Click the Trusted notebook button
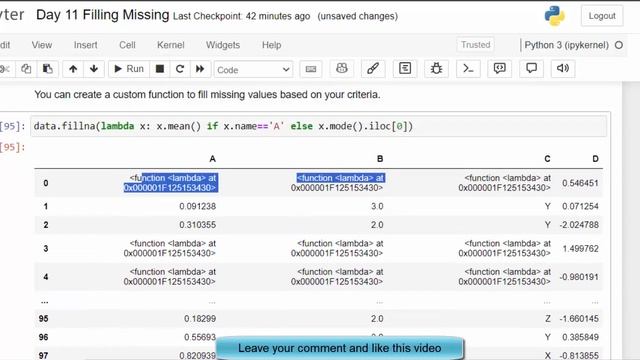Screen dimensions: 640x360 [x=476, y=44]
